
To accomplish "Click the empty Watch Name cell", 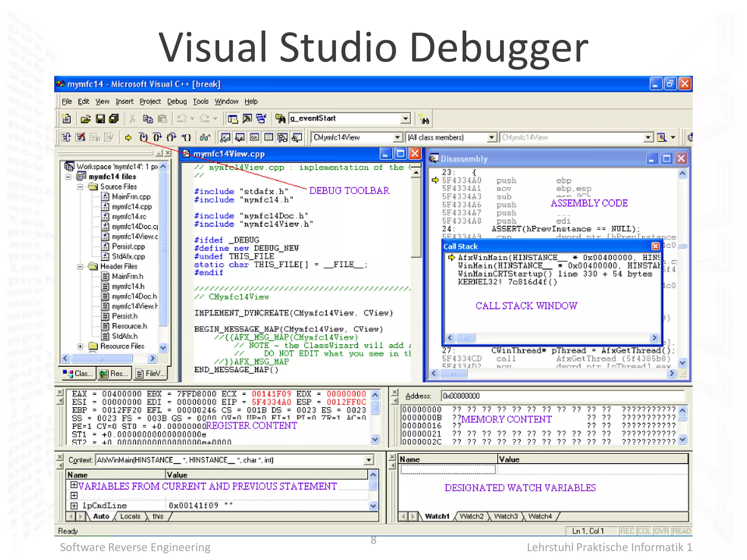I will click(x=448, y=470).
